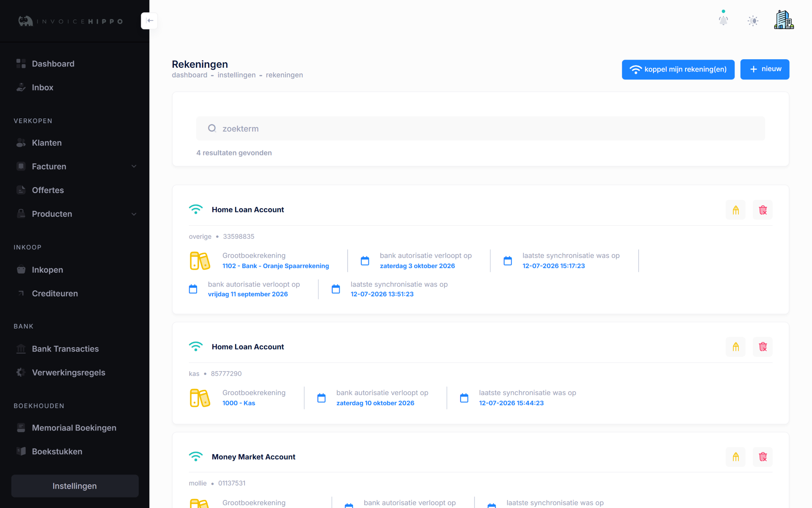Edit the Money Market Account with yellow icon

pos(735,457)
